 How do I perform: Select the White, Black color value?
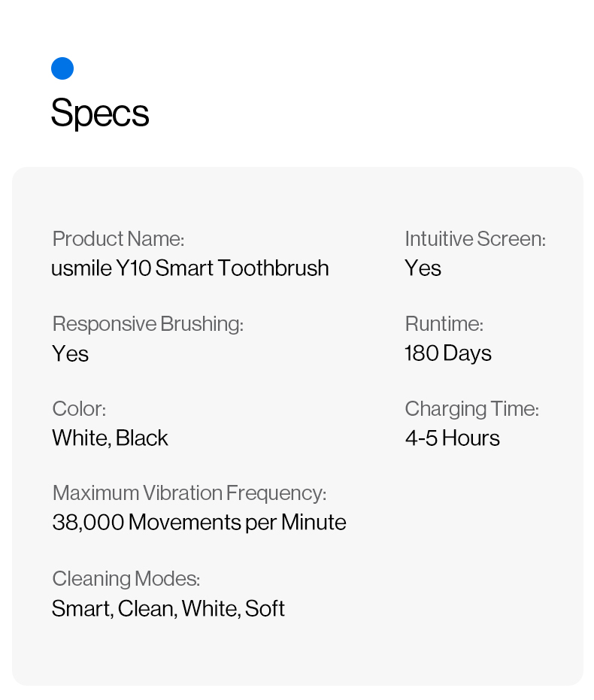(x=110, y=438)
